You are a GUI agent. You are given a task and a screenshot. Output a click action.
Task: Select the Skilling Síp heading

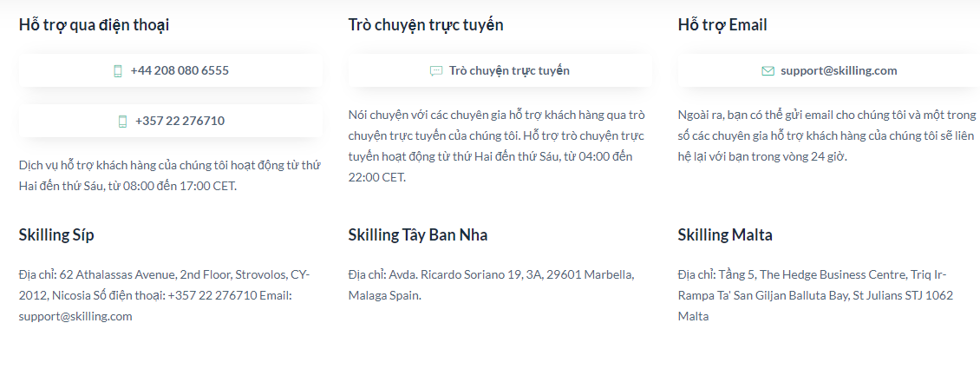tap(56, 235)
